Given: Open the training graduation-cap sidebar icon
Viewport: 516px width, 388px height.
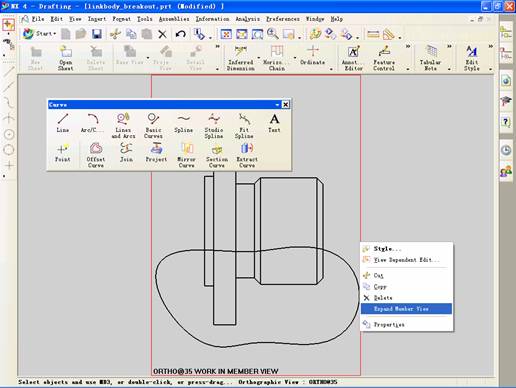Looking at the screenshot, I should (506, 101).
